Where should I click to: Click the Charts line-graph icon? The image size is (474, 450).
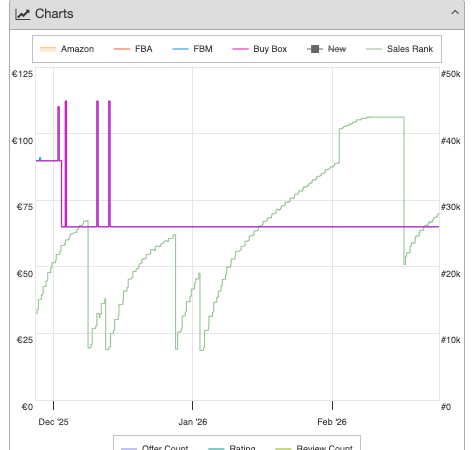coord(22,14)
